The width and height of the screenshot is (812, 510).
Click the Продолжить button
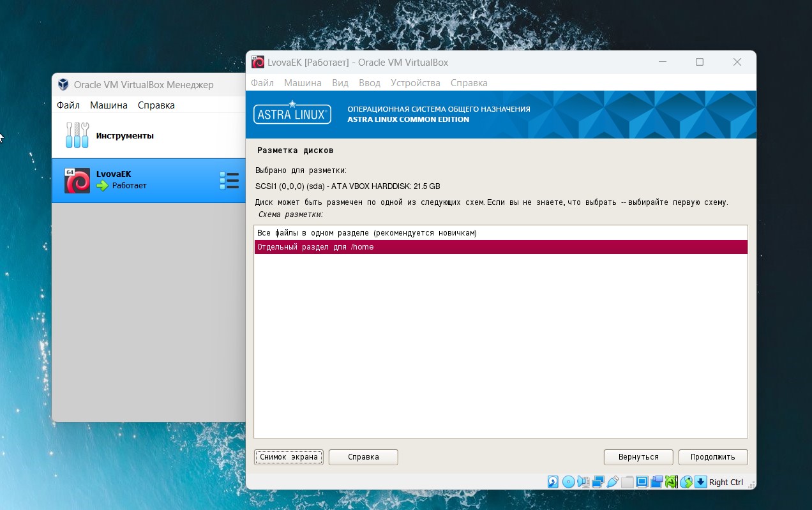(x=713, y=457)
